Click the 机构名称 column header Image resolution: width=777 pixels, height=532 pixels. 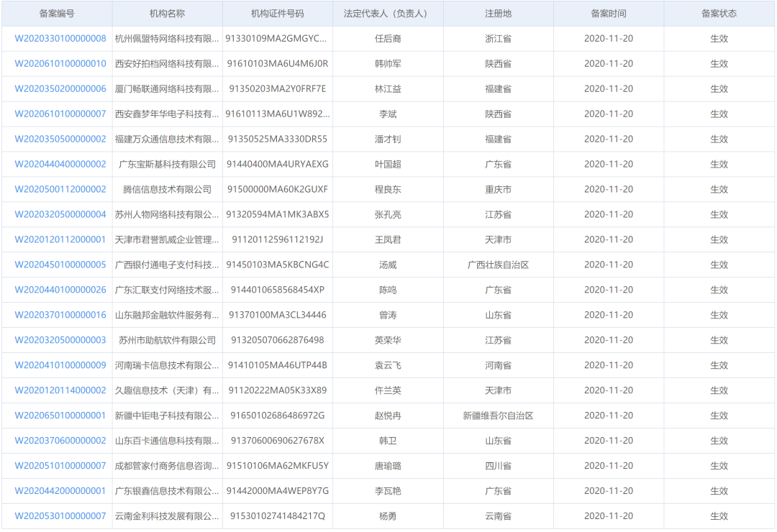167,14
